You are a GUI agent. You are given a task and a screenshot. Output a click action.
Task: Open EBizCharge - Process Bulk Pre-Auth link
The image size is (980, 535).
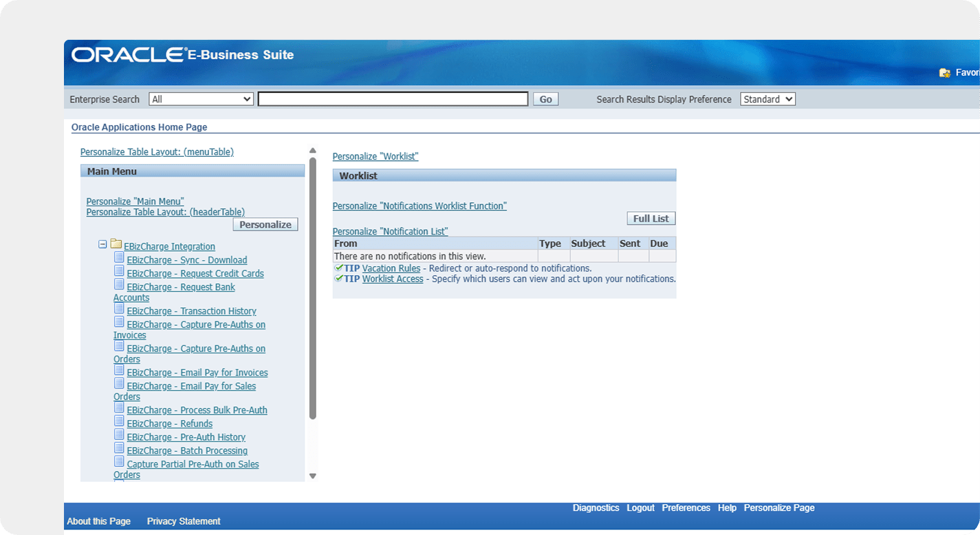point(197,411)
